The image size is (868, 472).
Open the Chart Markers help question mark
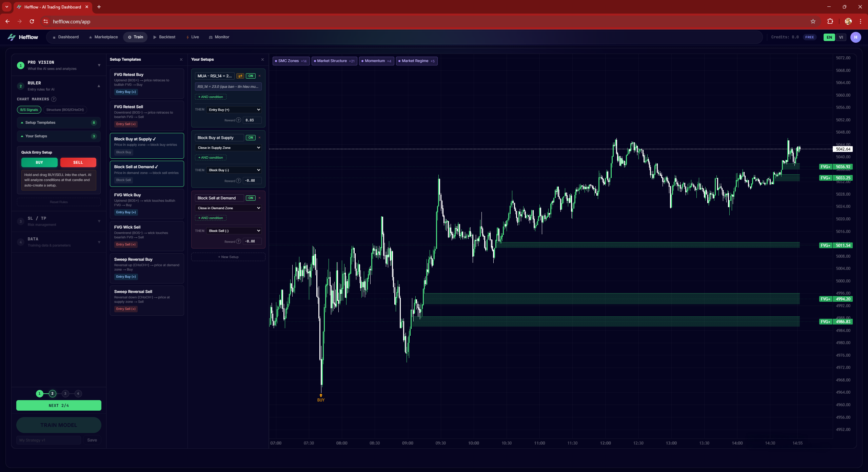(x=54, y=99)
